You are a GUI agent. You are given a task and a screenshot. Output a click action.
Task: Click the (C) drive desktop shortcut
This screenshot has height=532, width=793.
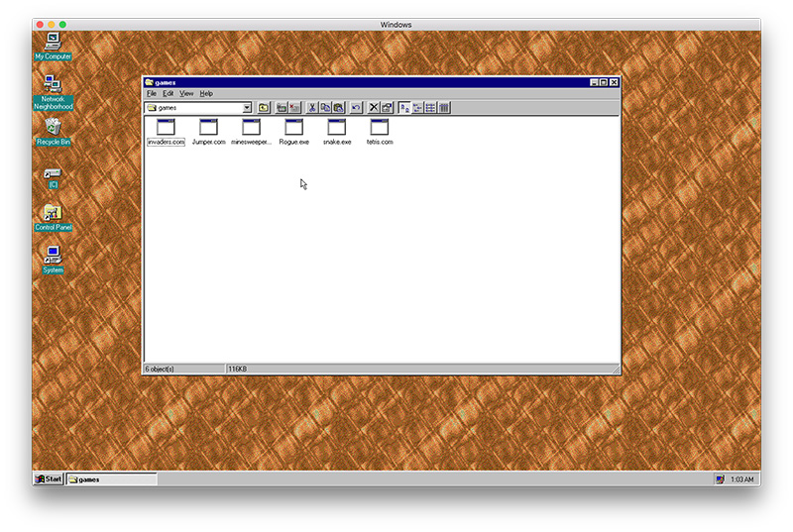click(53, 173)
